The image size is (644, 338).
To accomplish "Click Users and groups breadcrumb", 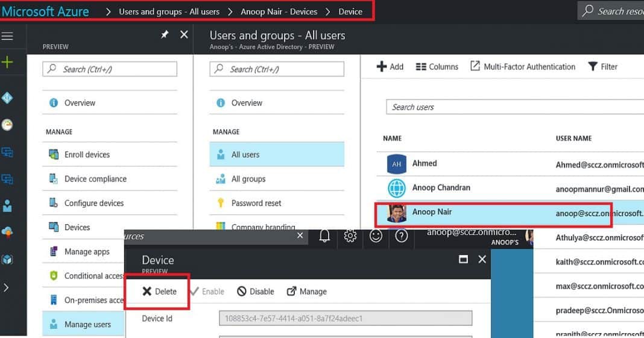I will (x=169, y=11).
